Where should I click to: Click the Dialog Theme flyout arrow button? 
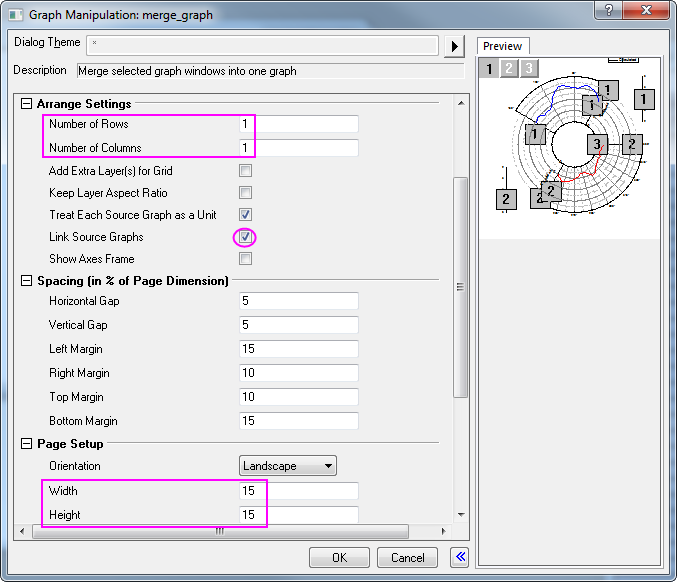coord(455,46)
